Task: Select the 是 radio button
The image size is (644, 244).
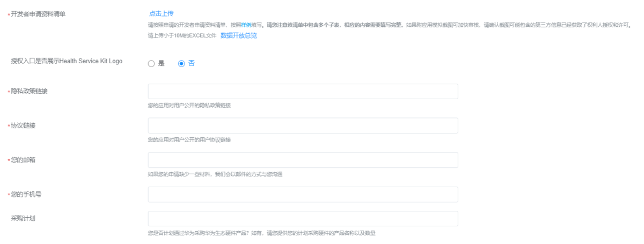Action: (x=151, y=63)
